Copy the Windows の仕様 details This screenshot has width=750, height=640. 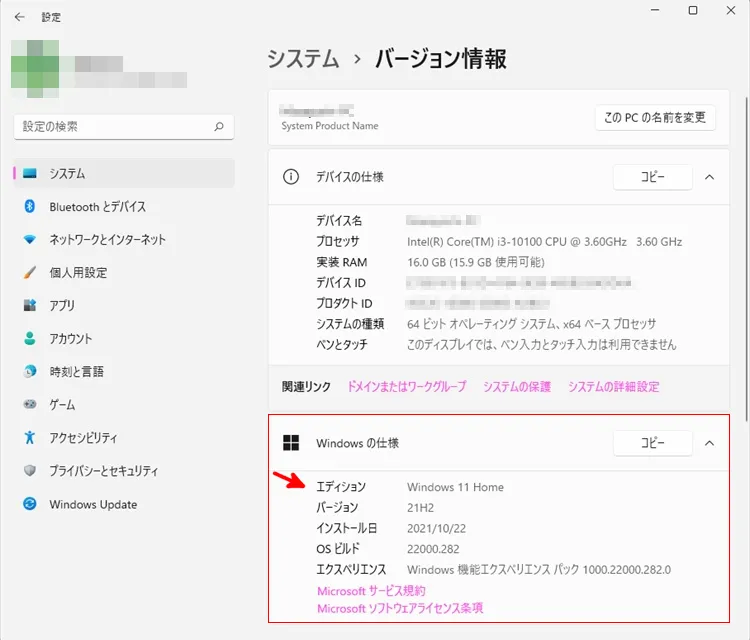click(x=653, y=443)
